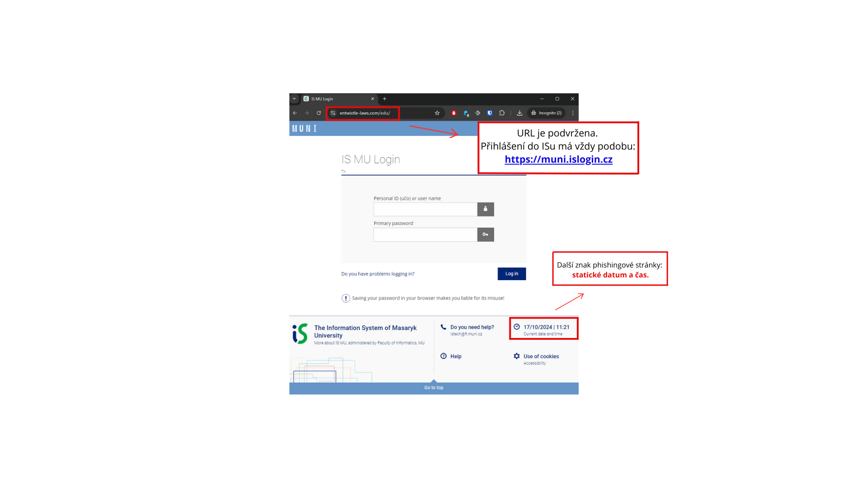Click the IS favicon on the browser tab
The width and height of the screenshot is (868, 488).
[306, 99]
